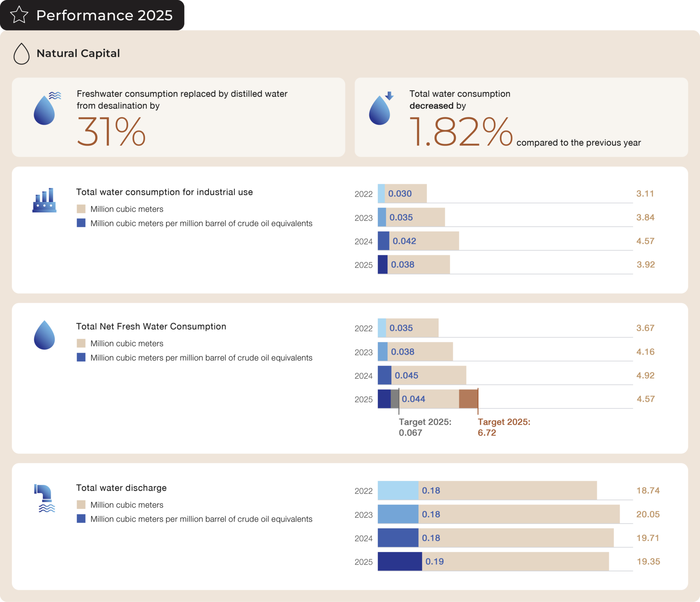Image resolution: width=700 pixels, height=602 pixels.
Task: Click the Natural Capital section heading
Action: [x=78, y=53]
